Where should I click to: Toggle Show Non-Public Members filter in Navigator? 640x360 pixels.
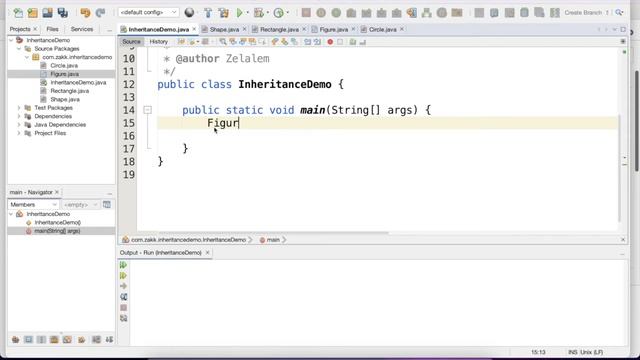(x=54, y=340)
